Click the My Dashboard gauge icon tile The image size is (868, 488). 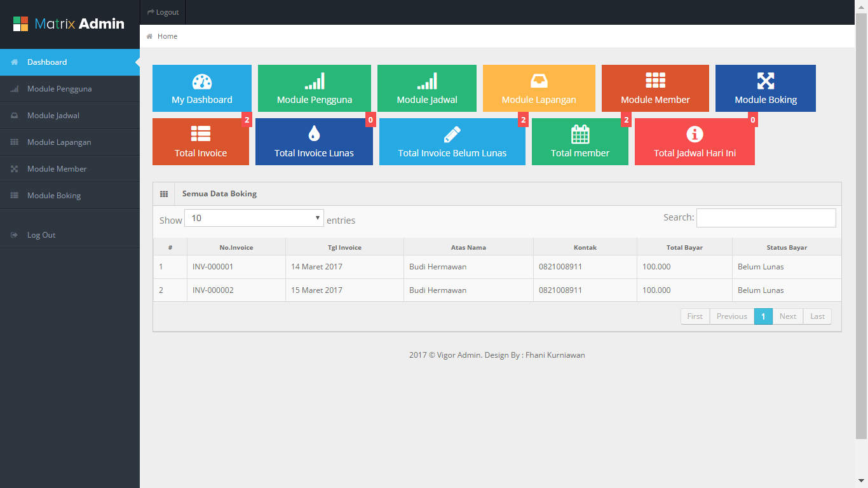[201, 88]
